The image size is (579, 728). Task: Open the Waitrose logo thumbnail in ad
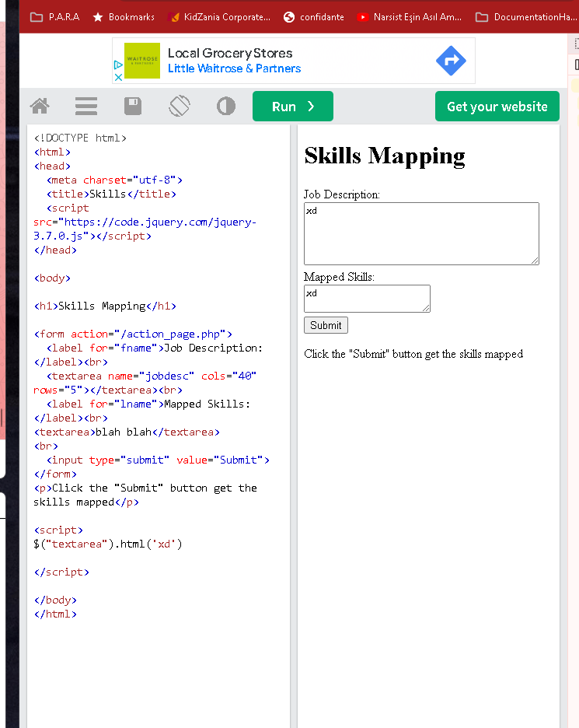tap(142, 61)
